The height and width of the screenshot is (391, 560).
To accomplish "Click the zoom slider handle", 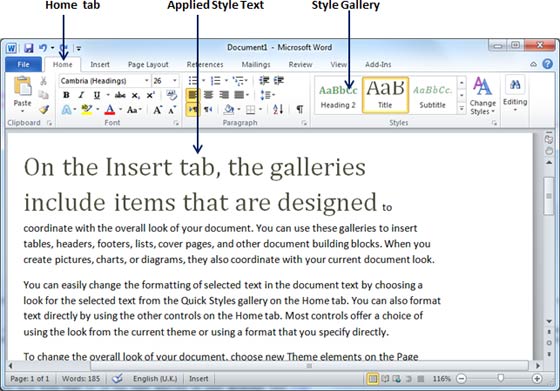I will (501, 378).
